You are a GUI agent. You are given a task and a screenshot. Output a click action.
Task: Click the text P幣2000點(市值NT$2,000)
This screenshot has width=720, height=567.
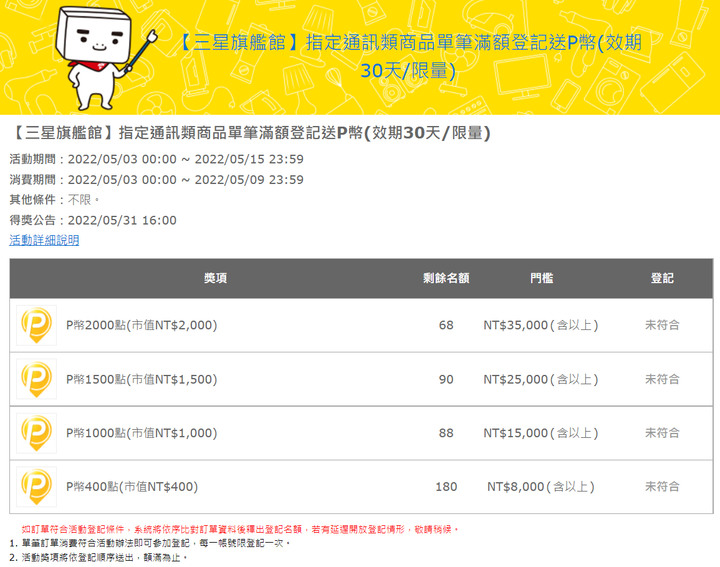141,325
